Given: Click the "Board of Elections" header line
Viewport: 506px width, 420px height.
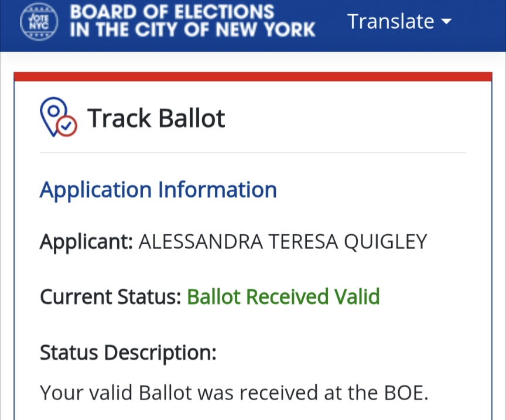Looking at the screenshot, I should (x=172, y=12).
